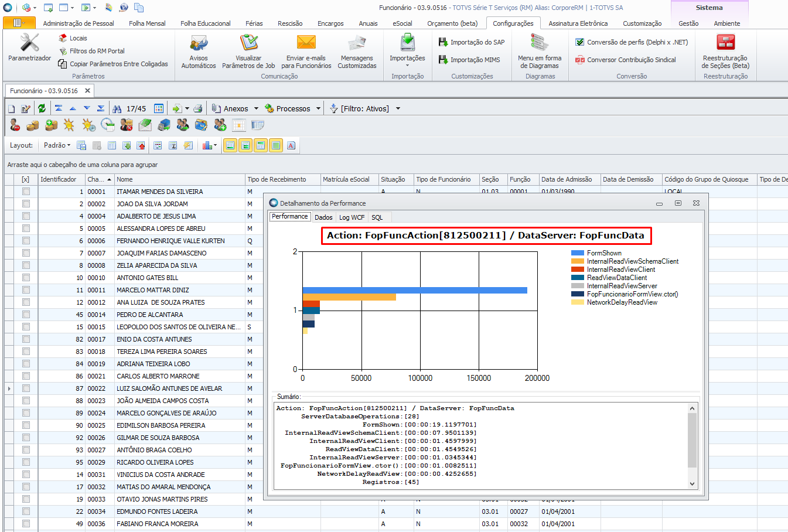Screen dimensions: 788x532
Task: Go to the last record
Action: click(101, 108)
